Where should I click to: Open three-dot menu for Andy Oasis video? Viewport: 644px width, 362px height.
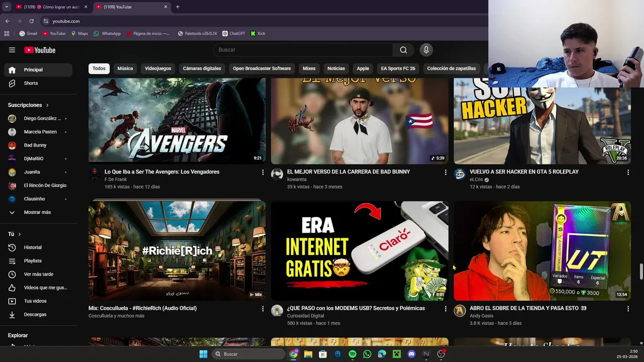(x=628, y=309)
